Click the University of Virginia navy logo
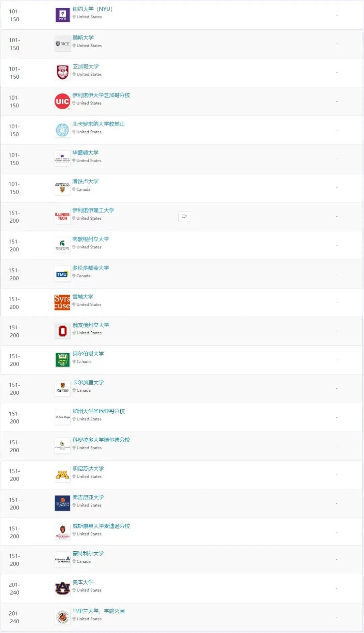 coord(62,503)
